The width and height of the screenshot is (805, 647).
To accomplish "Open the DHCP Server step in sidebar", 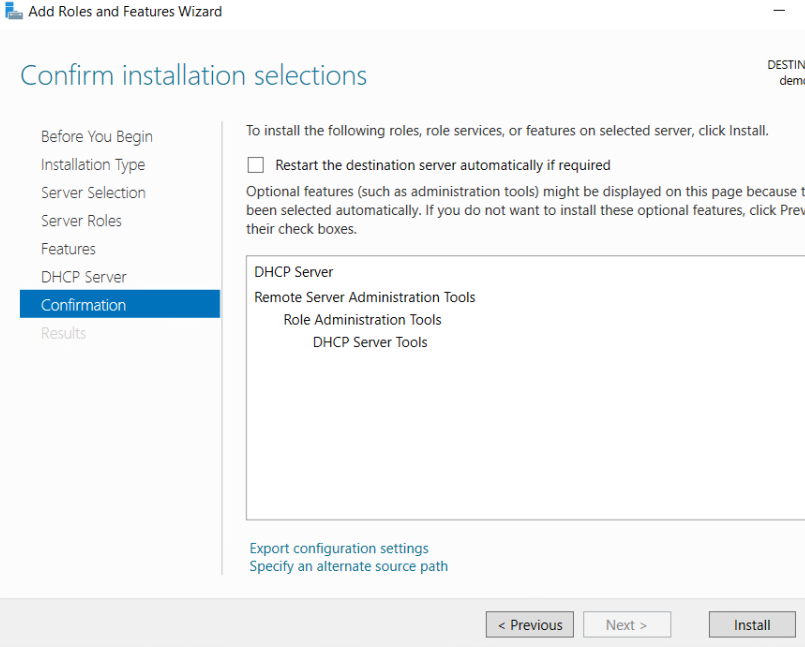I will click(83, 277).
